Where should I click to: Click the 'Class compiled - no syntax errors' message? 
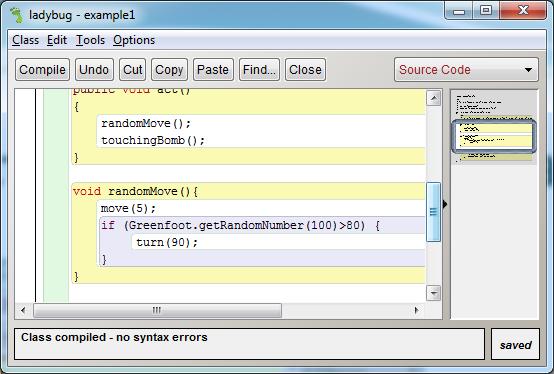[114, 337]
